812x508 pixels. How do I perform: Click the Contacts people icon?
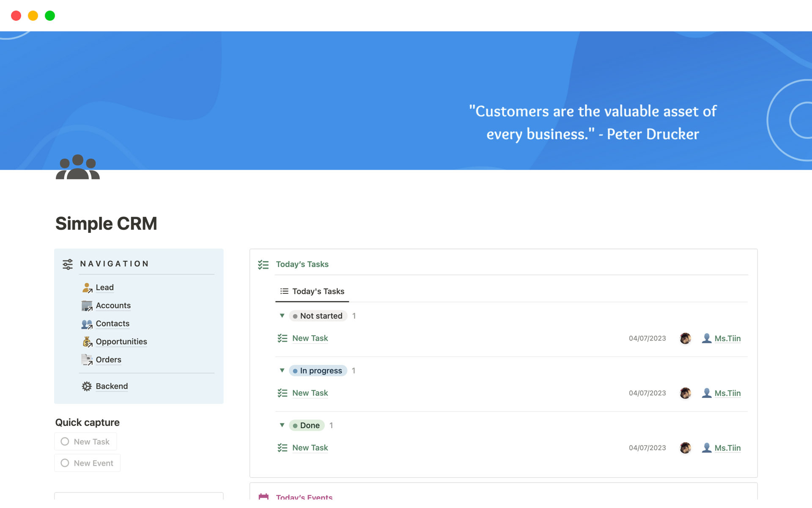point(87,323)
